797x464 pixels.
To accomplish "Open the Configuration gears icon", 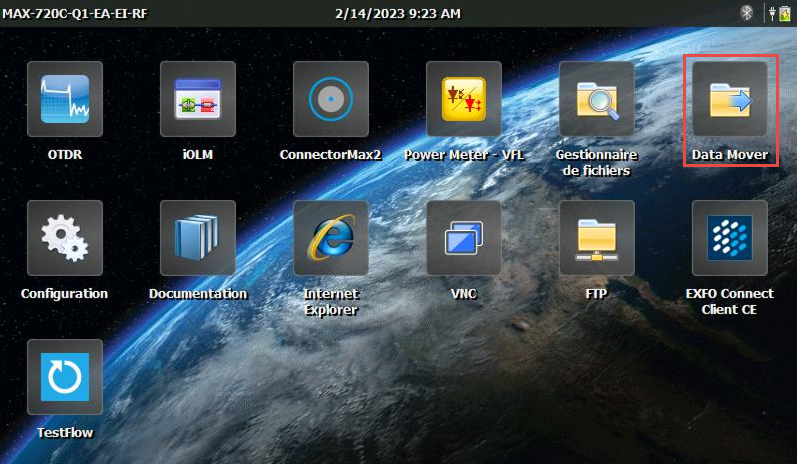I will [x=65, y=238].
